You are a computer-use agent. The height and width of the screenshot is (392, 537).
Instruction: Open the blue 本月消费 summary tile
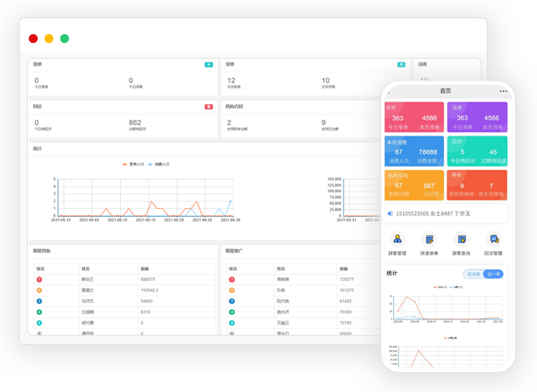413,150
